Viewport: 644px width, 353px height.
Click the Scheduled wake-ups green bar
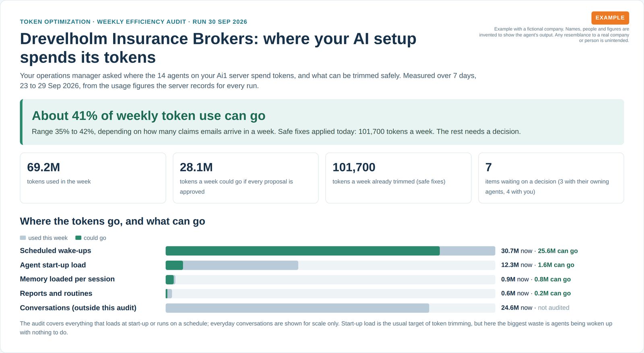tap(303, 251)
